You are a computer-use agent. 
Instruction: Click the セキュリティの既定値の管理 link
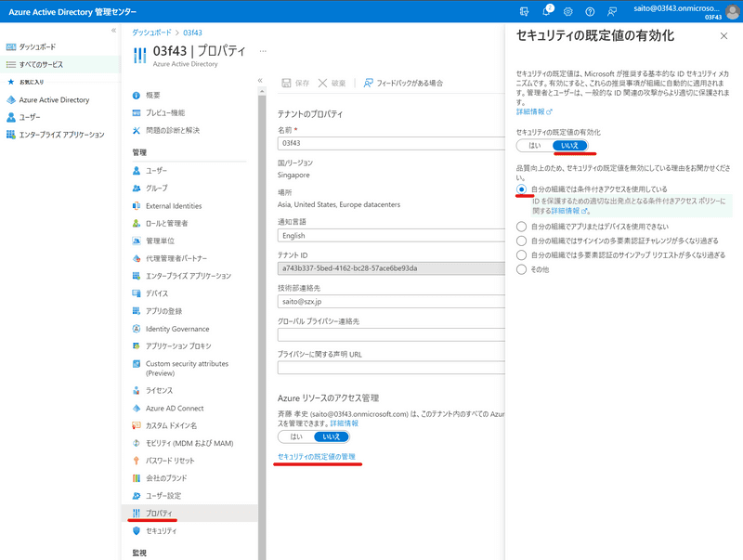(x=316, y=457)
